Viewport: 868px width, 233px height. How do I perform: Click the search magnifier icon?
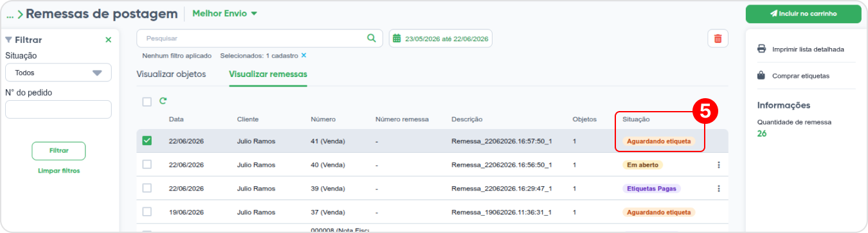point(371,39)
